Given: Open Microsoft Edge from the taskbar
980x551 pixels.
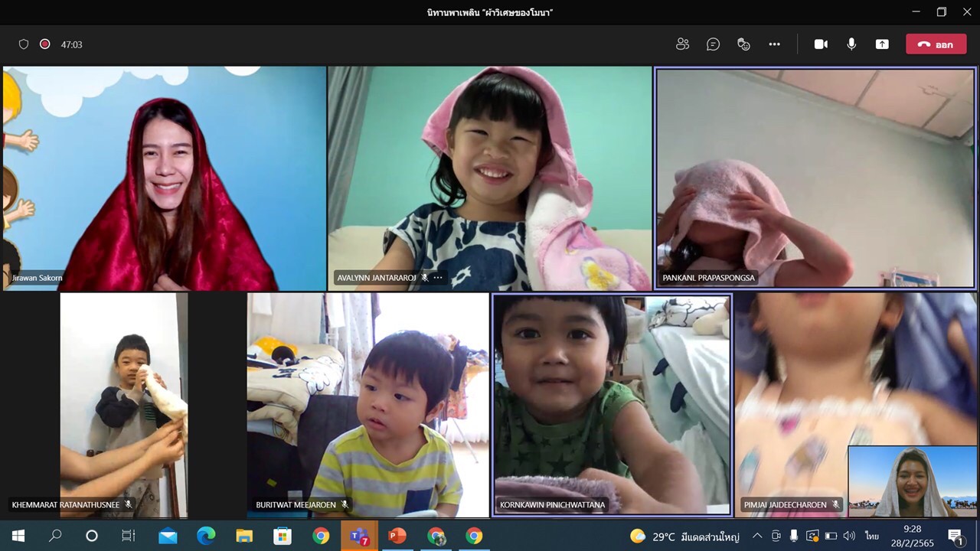Looking at the screenshot, I should tap(206, 536).
